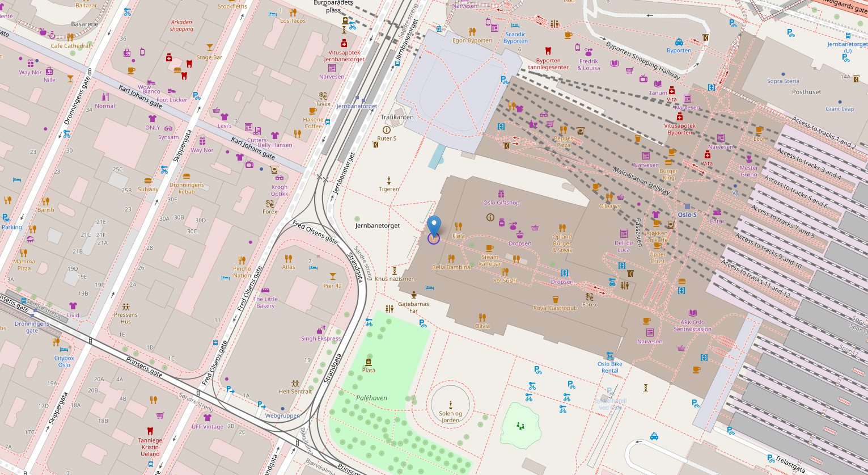Select the Gatebarnas Far statue icon
This screenshot has width=868, height=475.
[414, 295]
